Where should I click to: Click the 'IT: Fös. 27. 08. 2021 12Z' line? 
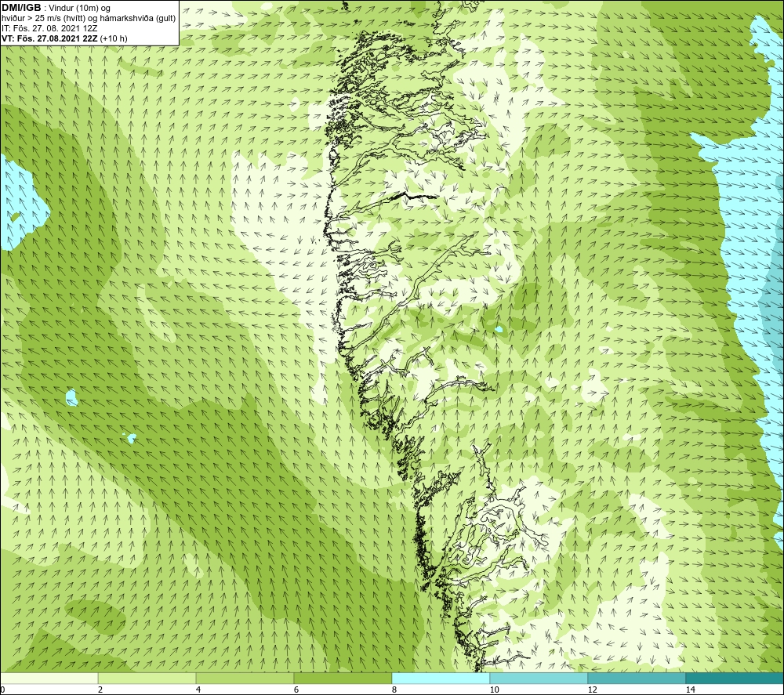coord(49,28)
